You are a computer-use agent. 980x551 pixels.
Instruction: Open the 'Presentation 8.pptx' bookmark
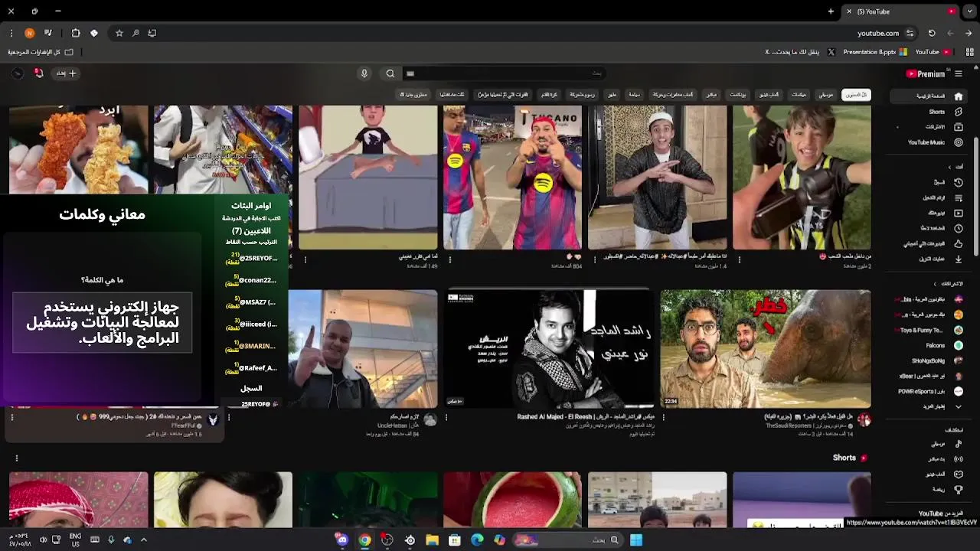click(x=875, y=52)
